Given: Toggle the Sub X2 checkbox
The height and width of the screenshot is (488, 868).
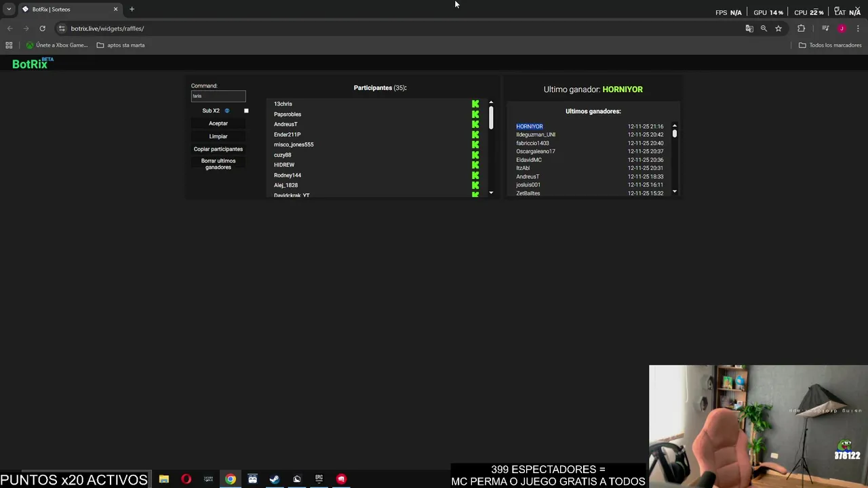Looking at the screenshot, I should 246,110.
